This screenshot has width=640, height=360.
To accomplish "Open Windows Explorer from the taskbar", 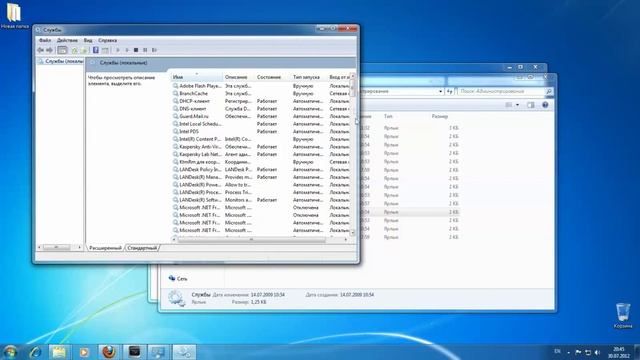I will click(59, 352).
